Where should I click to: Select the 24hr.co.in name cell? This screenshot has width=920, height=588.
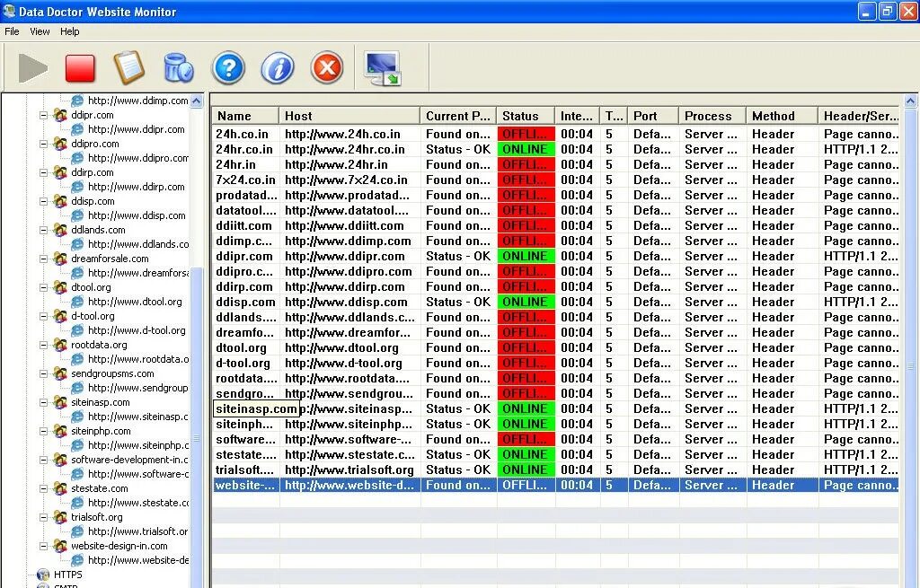(244, 150)
